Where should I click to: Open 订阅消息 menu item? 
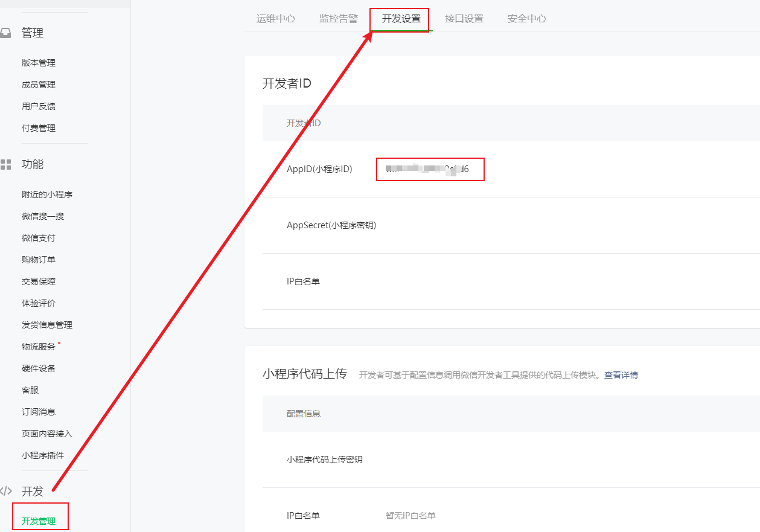tap(39, 412)
